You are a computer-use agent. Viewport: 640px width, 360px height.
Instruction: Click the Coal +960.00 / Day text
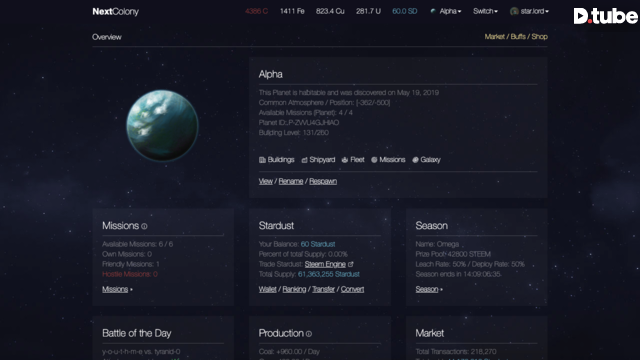point(289,351)
